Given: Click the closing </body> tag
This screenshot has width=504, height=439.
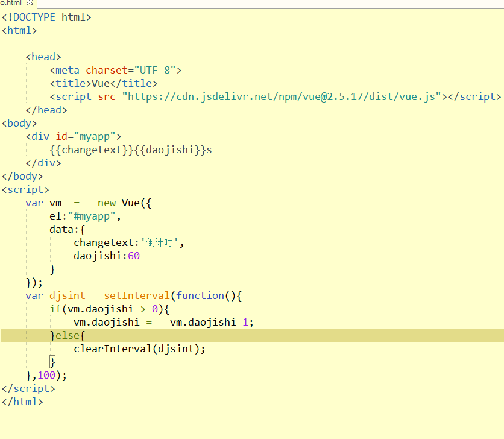Looking at the screenshot, I should pyautogui.click(x=22, y=176).
